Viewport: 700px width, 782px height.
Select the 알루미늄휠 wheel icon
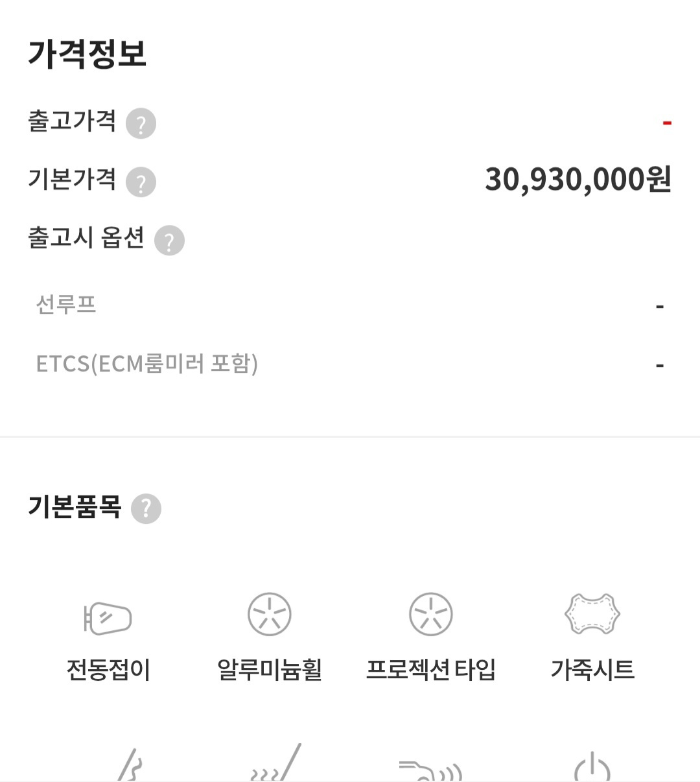(270, 614)
